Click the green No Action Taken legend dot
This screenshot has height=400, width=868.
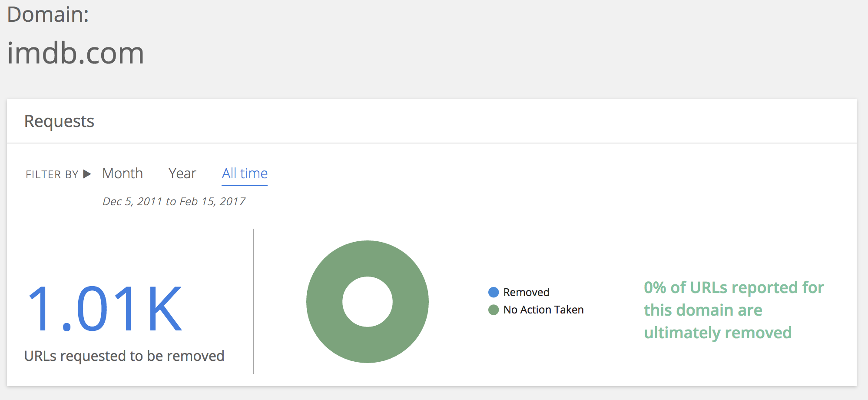(x=494, y=310)
